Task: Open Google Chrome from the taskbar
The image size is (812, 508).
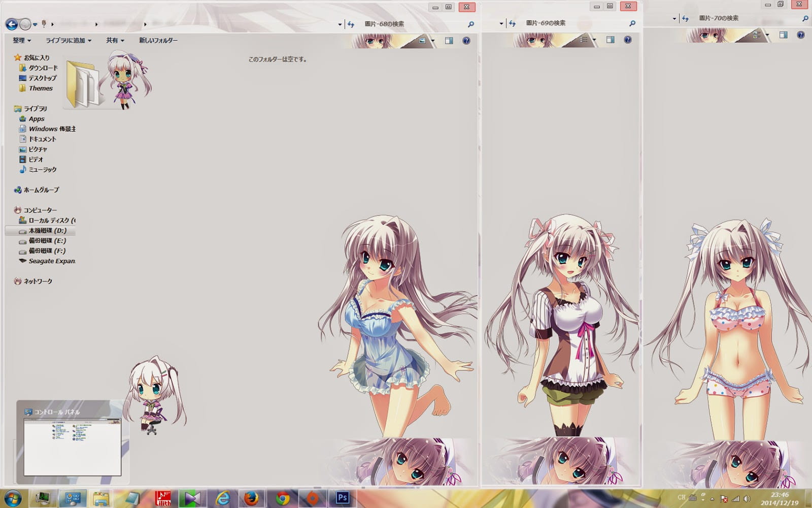Action: [283, 499]
